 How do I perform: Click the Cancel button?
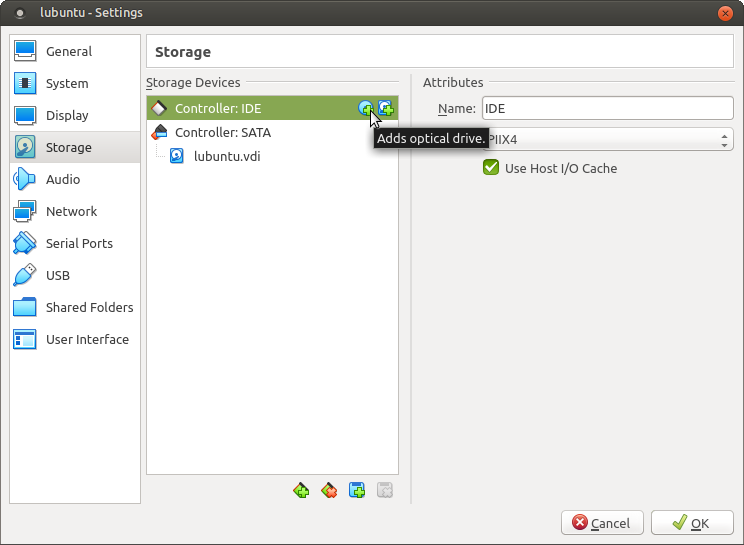(602, 523)
